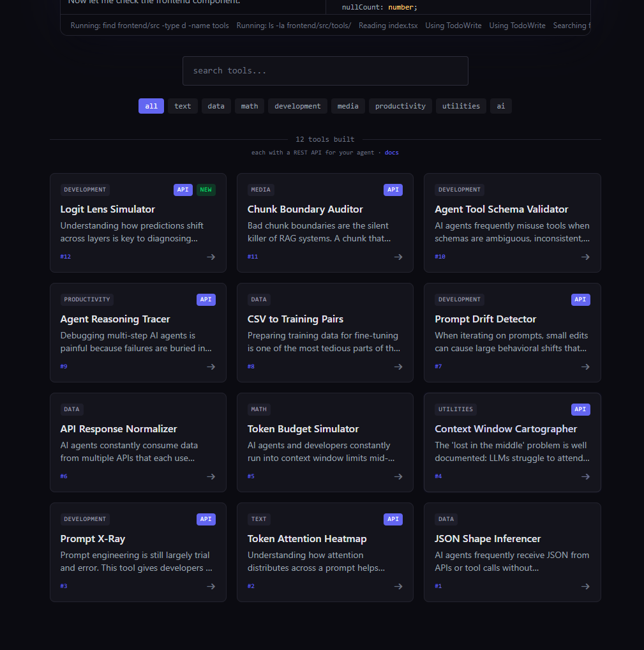Screen dimensions: 644x650
Task: Click the DEVELOPMENT tag on Logit Lens Simulator
Action: (x=85, y=190)
